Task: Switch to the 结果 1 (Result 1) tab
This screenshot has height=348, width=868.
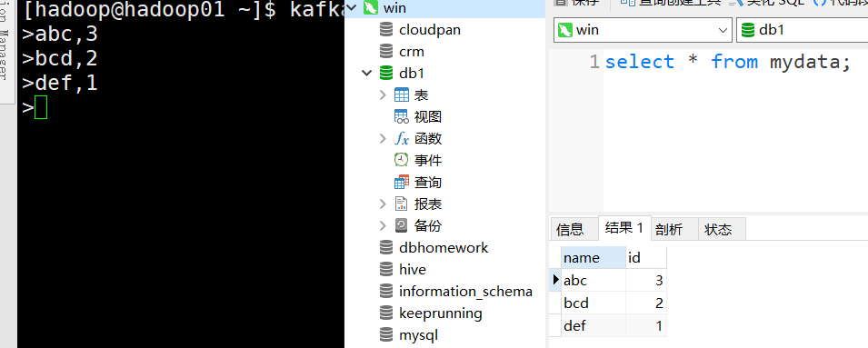Action: (x=624, y=227)
